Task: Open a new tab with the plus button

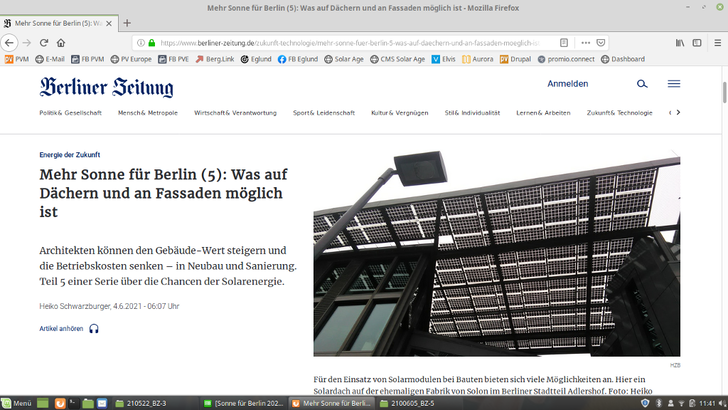Action: (127, 22)
